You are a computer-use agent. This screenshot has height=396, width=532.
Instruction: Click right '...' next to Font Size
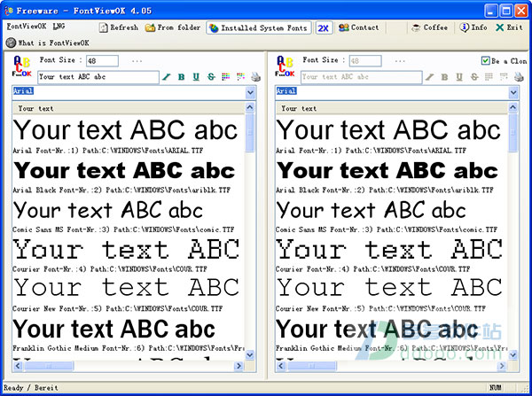tap(400, 61)
